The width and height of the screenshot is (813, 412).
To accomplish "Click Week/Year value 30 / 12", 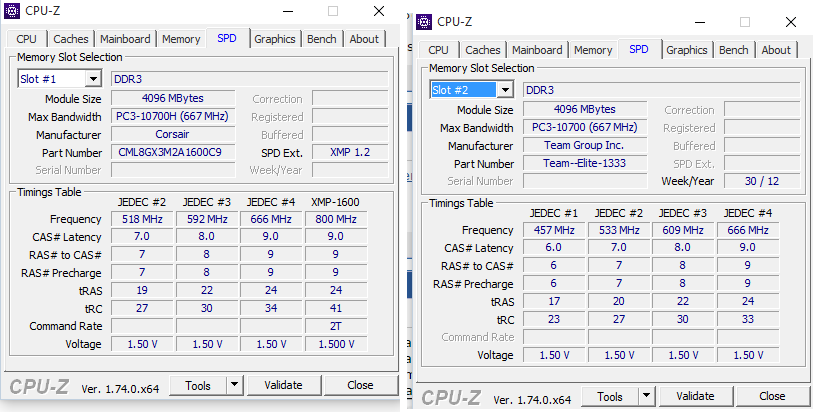I will click(762, 181).
